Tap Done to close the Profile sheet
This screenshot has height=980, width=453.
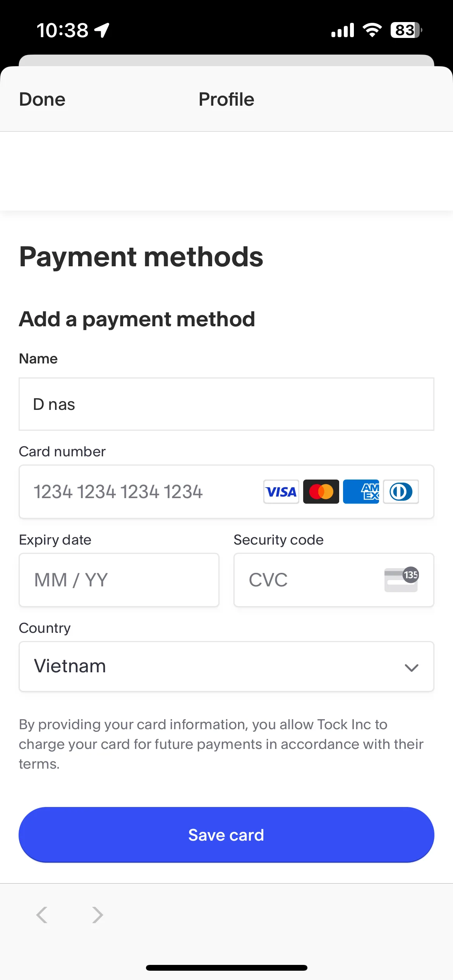(x=42, y=99)
